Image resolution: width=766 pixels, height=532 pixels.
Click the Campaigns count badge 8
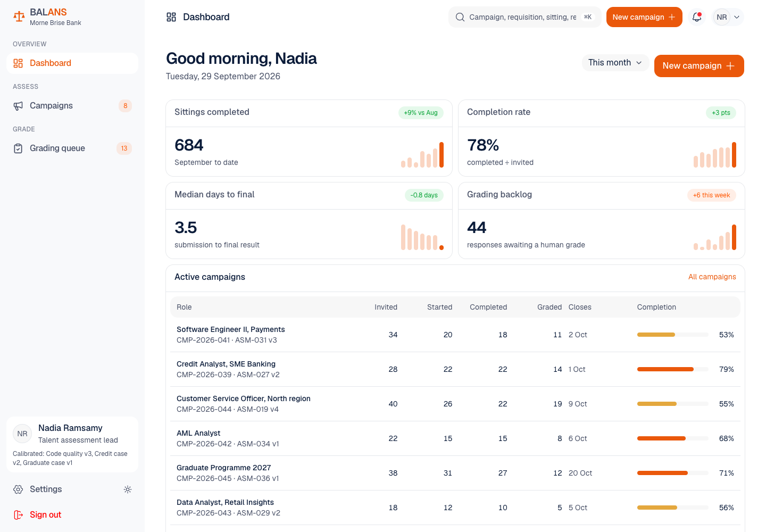pyautogui.click(x=125, y=106)
